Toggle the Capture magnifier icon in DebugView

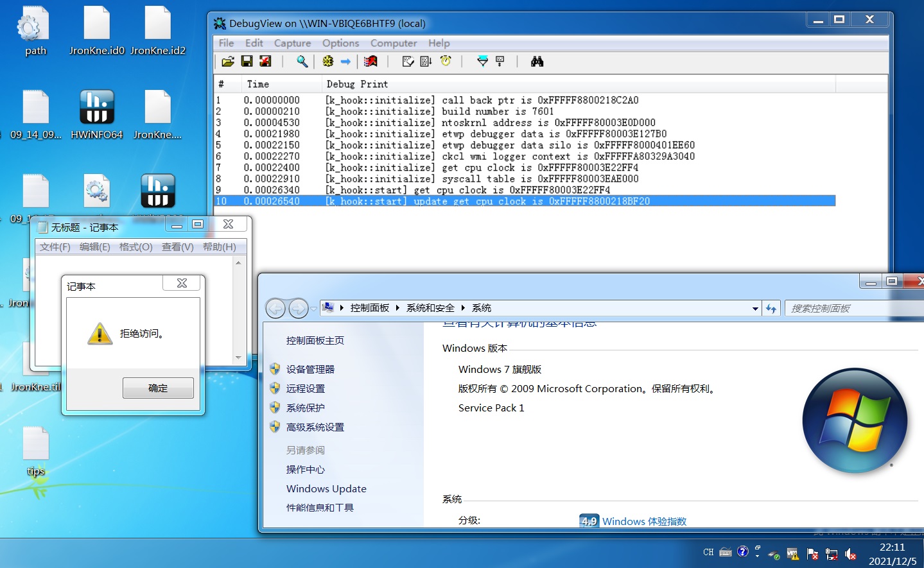(302, 62)
